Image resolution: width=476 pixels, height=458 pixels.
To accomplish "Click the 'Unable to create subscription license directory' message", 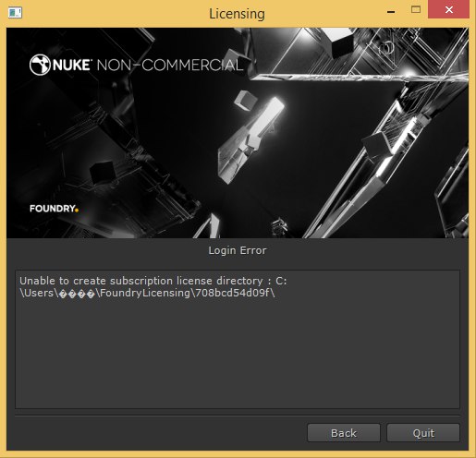I will (153, 281).
